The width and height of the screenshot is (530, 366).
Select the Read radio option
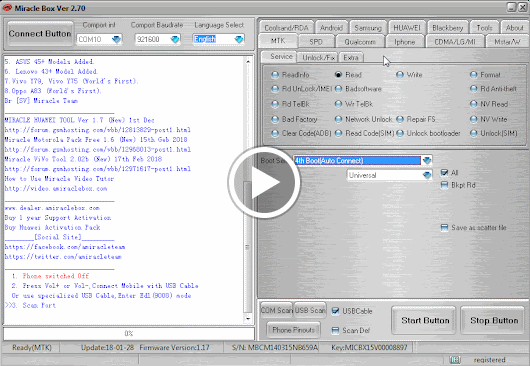pyautogui.click(x=338, y=75)
